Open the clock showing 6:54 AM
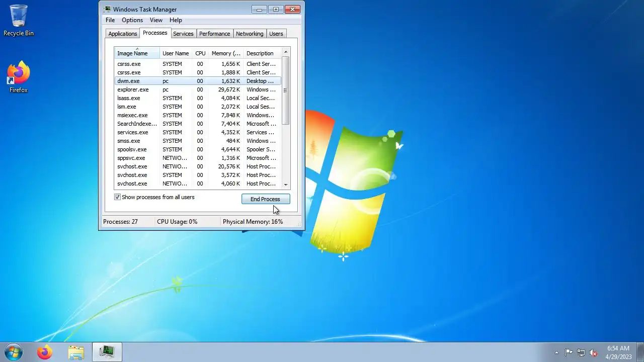The image size is (644, 362). tap(618, 352)
